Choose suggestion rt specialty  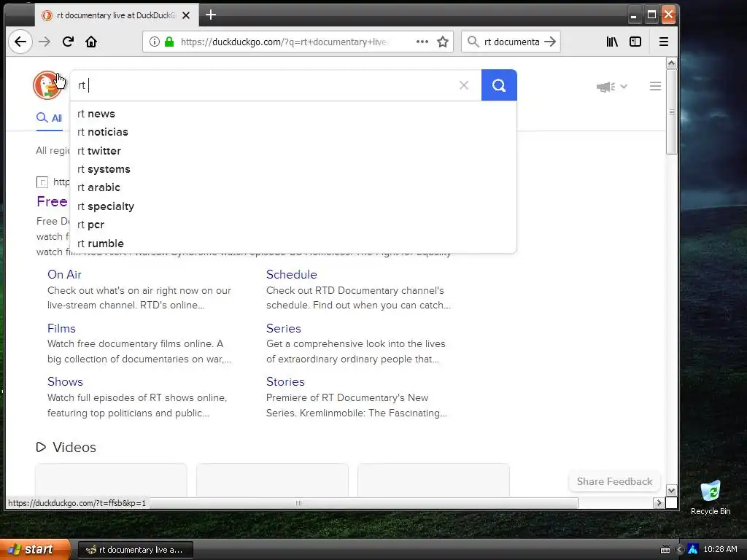tap(293, 206)
